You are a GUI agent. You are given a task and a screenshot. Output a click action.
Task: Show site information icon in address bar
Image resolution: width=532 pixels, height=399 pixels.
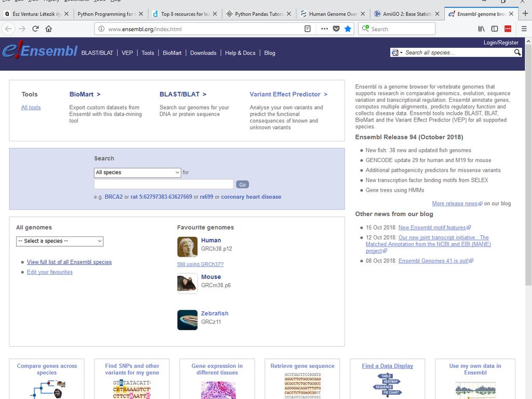tap(101, 29)
